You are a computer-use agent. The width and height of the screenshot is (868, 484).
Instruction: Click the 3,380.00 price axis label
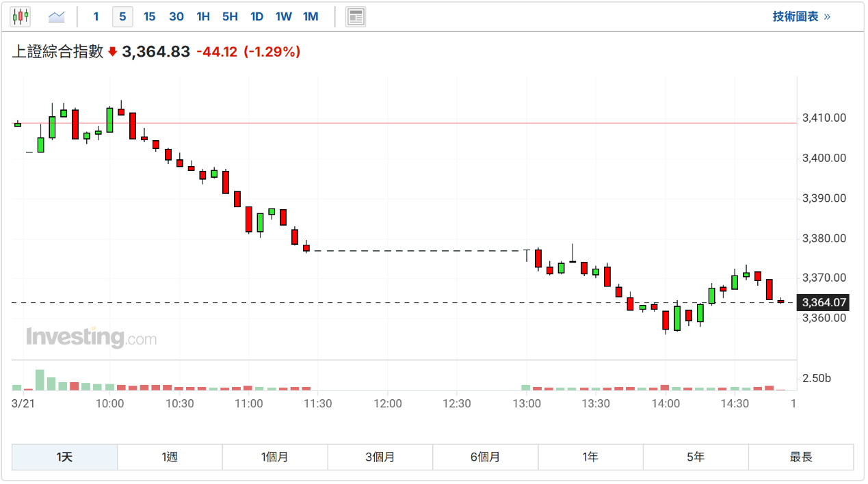(x=824, y=239)
